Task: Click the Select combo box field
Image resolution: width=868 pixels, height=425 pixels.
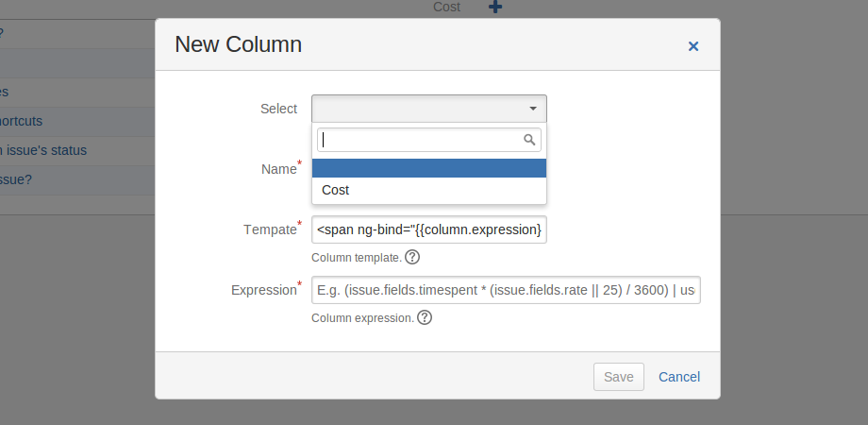Action: pos(420,109)
